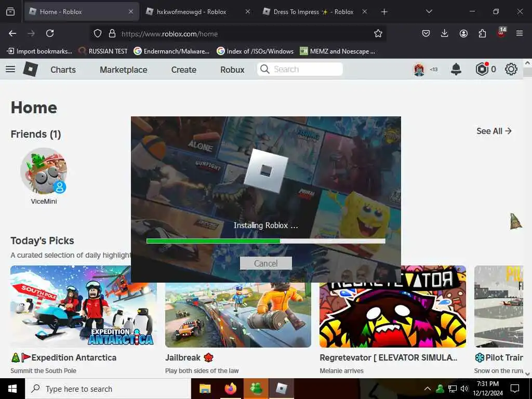Open the green people app in taskbar
This screenshot has width=532, height=399.
pos(256,389)
